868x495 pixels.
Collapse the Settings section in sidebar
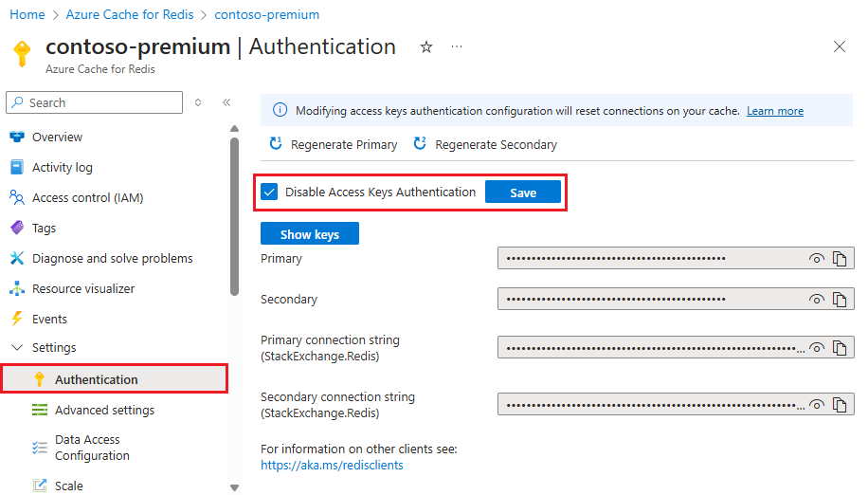16,348
